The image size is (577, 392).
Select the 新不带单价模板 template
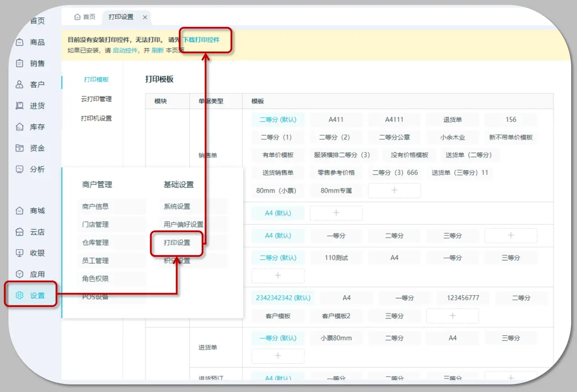511,137
